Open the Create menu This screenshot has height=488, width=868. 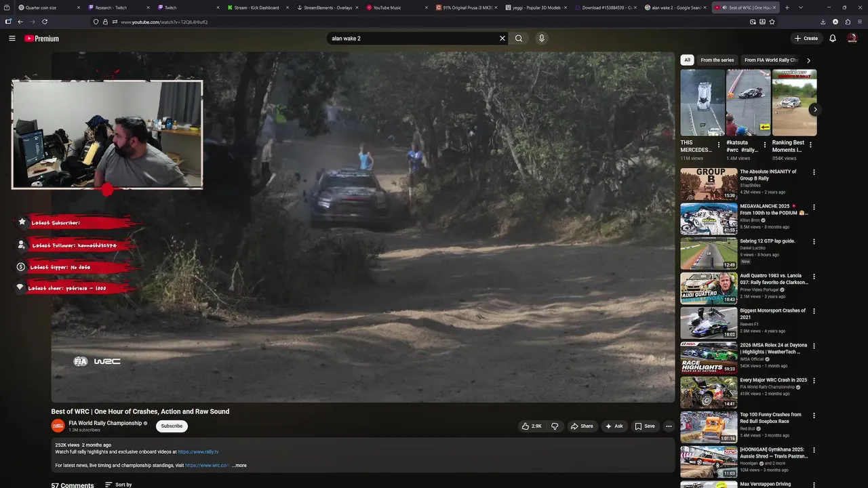[x=806, y=39]
